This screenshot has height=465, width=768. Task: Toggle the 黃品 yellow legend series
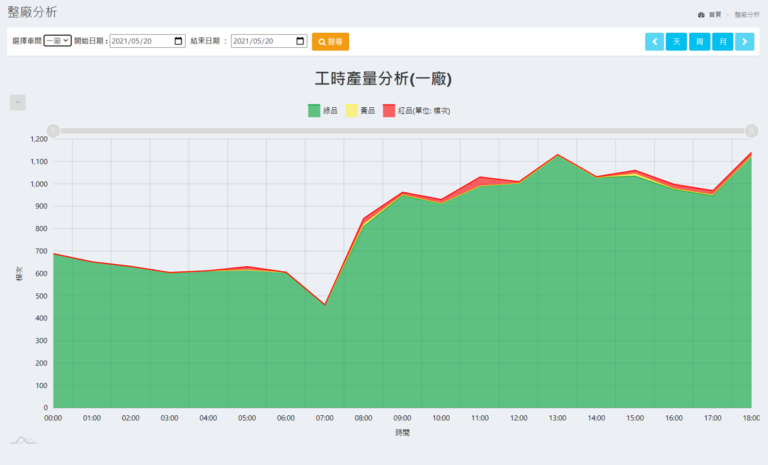pyautogui.click(x=360, y=111)
